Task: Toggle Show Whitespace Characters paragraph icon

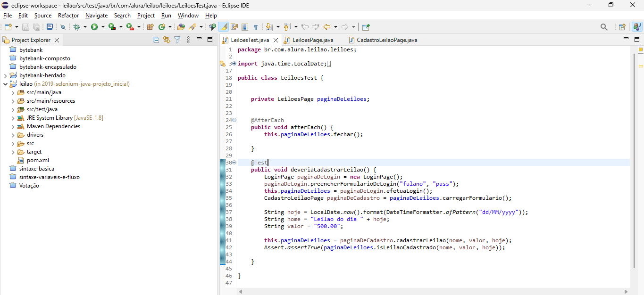Action: click(x=256, y=27)
